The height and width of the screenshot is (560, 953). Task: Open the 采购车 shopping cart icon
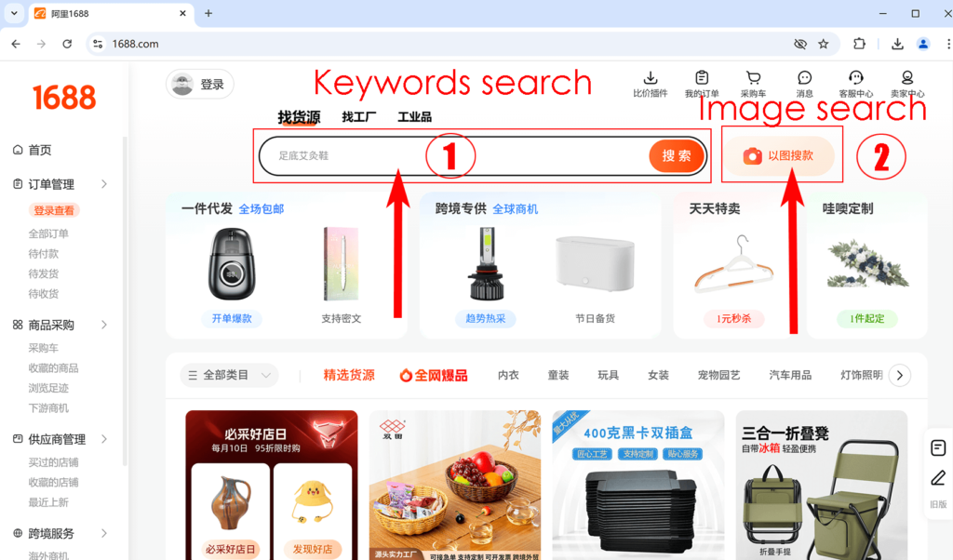pyautogui.click(x=753, y=79)
